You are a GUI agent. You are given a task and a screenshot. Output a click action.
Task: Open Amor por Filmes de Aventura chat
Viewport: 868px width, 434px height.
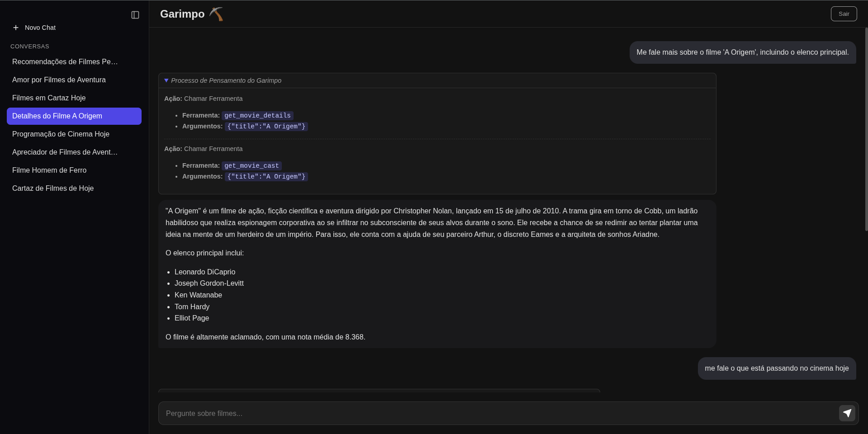[x=59, y=80]
